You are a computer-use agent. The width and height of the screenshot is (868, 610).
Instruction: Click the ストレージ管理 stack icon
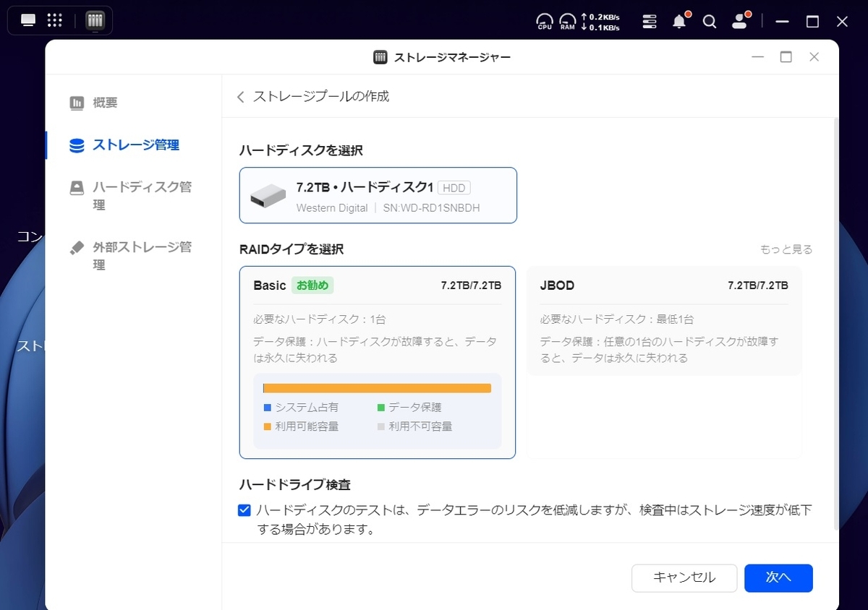tap(77, 145)
